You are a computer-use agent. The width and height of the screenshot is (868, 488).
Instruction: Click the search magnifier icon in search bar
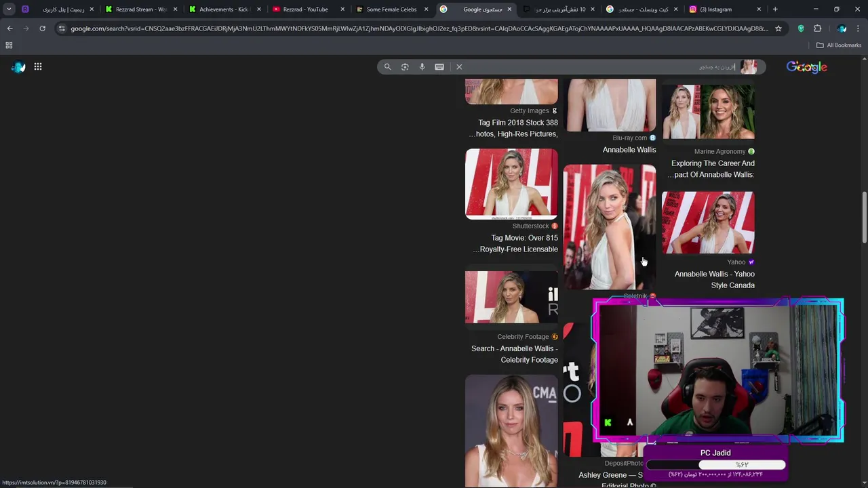tap(387, 66)
